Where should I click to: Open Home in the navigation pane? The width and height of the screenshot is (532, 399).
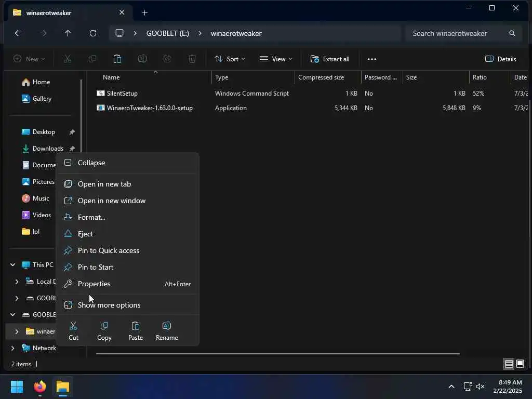41,82
